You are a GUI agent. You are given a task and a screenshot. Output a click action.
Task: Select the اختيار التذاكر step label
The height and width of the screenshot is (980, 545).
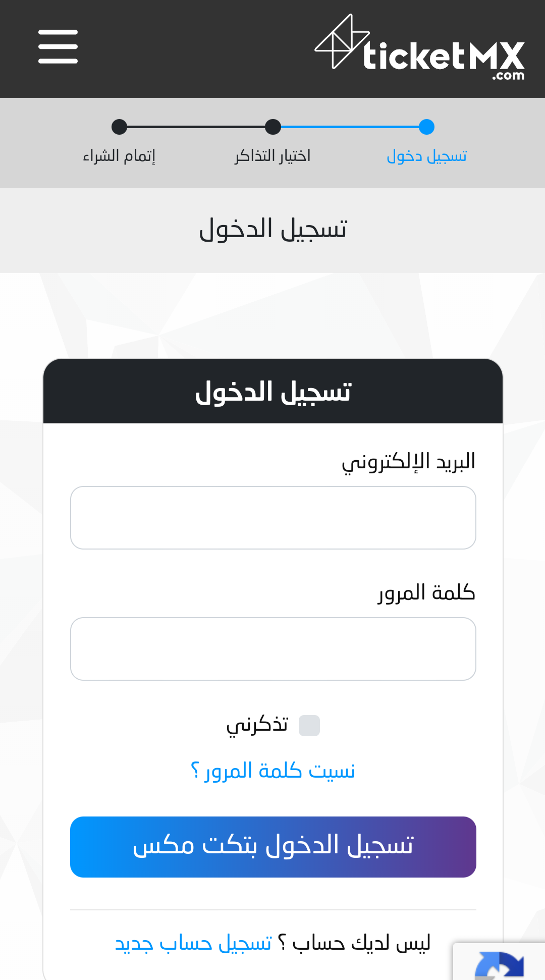click(x=272, y=156)
